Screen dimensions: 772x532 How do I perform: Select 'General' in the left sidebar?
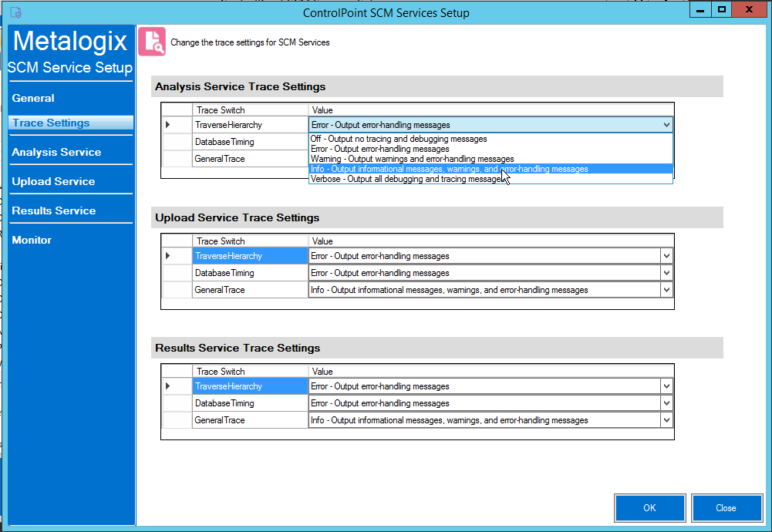tap(35, 98)
